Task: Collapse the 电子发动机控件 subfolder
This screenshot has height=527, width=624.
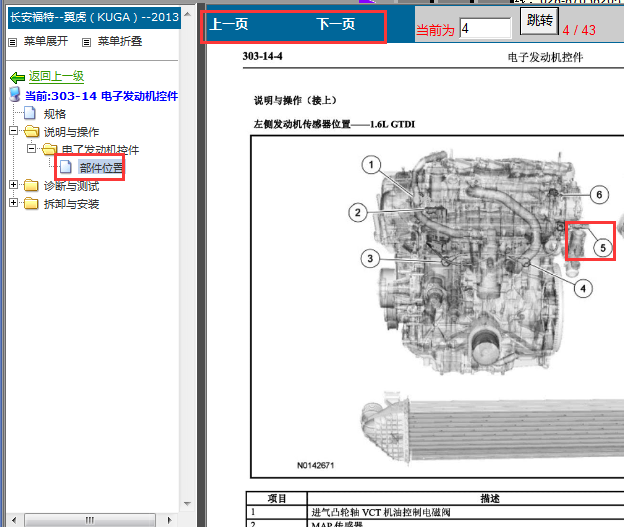Action: pyautogui.click(x=31, y=148)
